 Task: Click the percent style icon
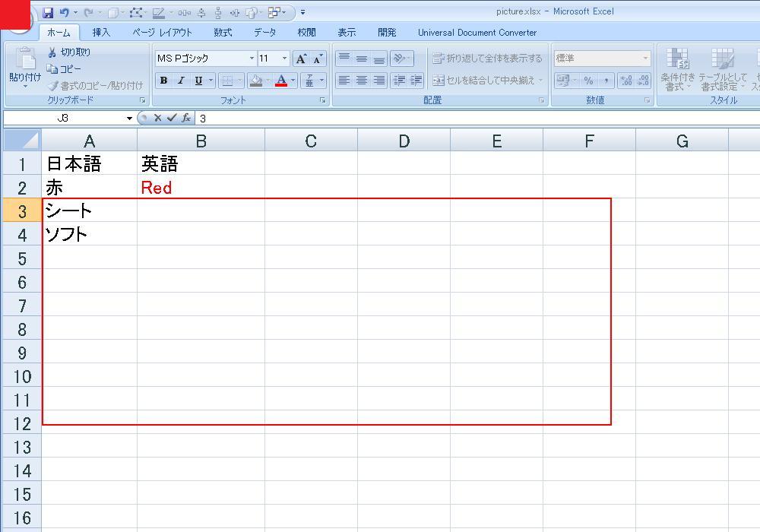[588, 81]
